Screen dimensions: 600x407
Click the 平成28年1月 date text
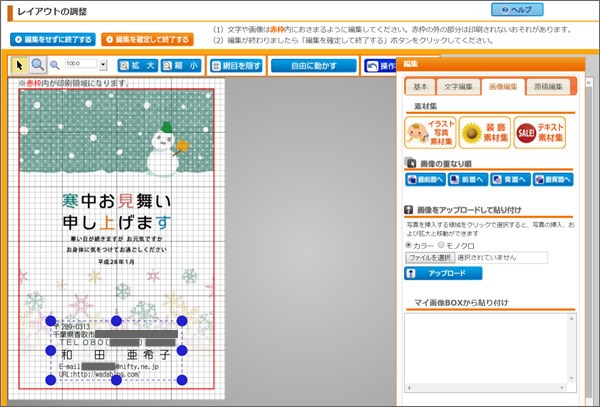116,262
